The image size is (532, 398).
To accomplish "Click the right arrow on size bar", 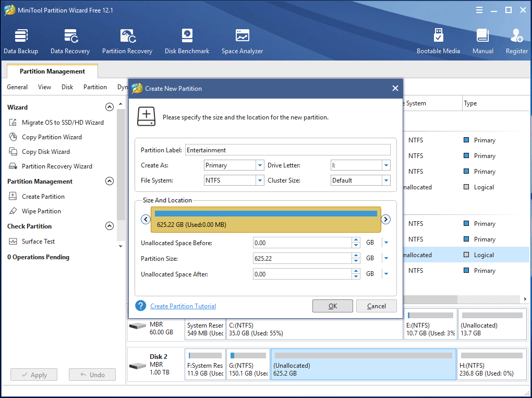I will [x=385, y=219].
